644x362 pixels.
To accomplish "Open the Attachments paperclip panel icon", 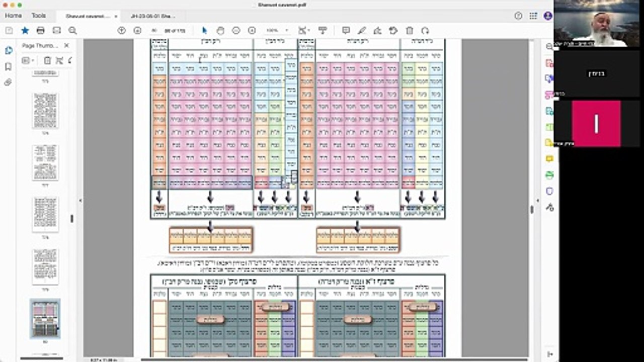I will (x=8, y=82).
